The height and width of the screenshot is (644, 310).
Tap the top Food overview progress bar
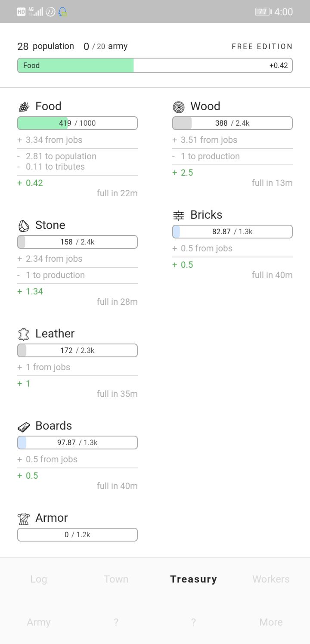click(155, 65)
